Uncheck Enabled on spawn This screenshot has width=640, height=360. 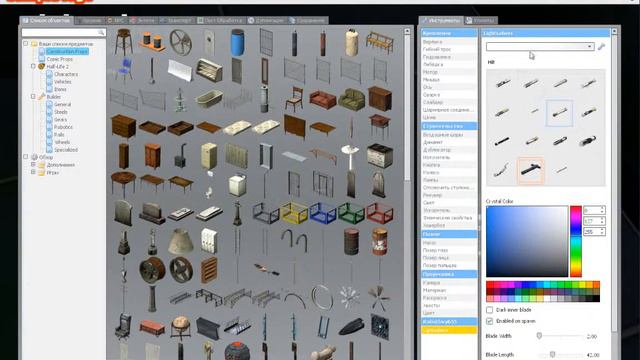pyautogui.click(x=489, y=321)
